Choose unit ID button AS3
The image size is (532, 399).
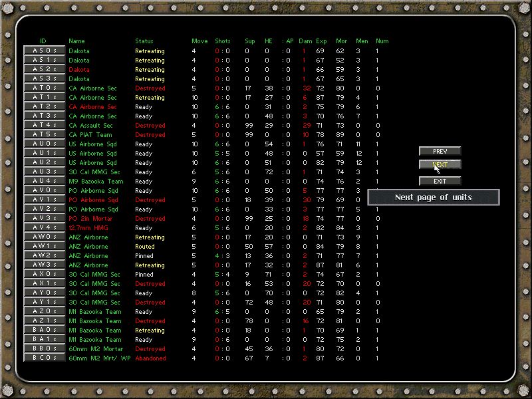[x=44, y=78]
